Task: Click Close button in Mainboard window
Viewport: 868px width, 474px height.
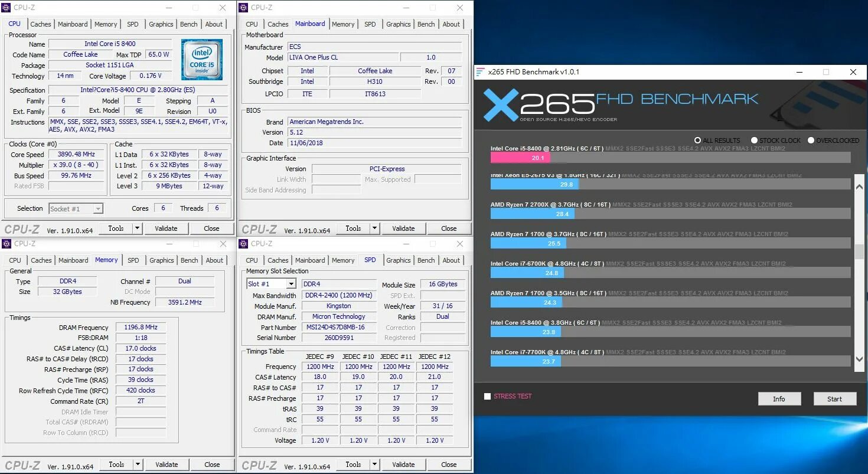Action: coord(449,228)
